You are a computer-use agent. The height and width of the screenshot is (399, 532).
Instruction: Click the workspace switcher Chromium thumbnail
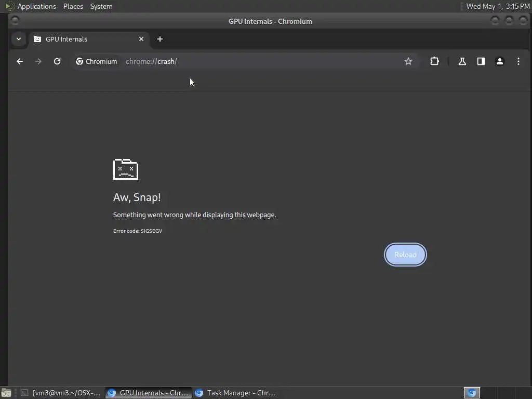pyautogui.click(x=472, y=393)
